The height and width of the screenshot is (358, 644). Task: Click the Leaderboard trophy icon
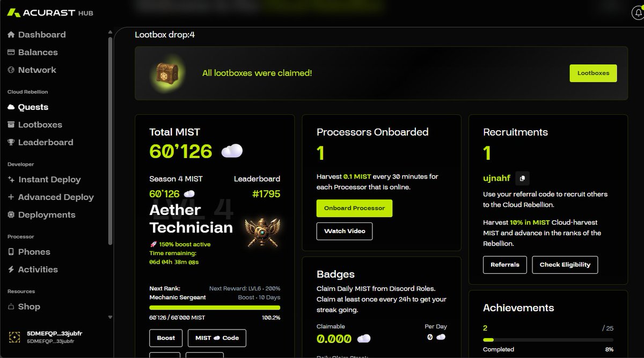[x=11, y=143]
